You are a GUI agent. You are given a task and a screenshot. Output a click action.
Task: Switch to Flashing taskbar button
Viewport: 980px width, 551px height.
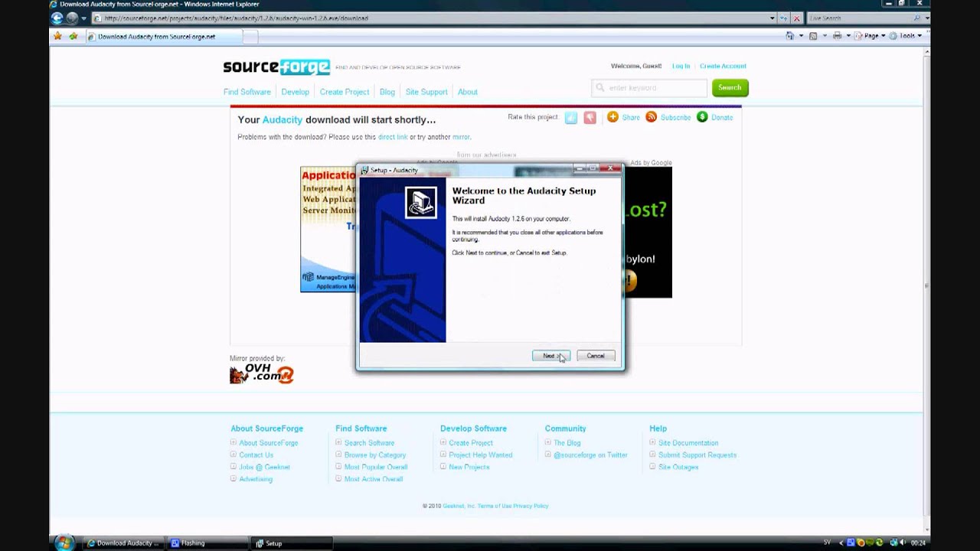pos(207,543)
